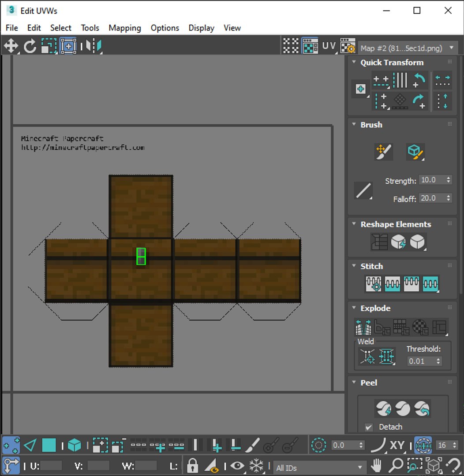
Task: Click Reset Peel icon
Action: click(422, 409)
